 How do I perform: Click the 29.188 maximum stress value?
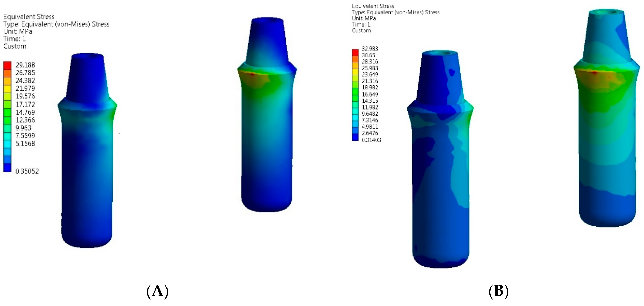25,65
